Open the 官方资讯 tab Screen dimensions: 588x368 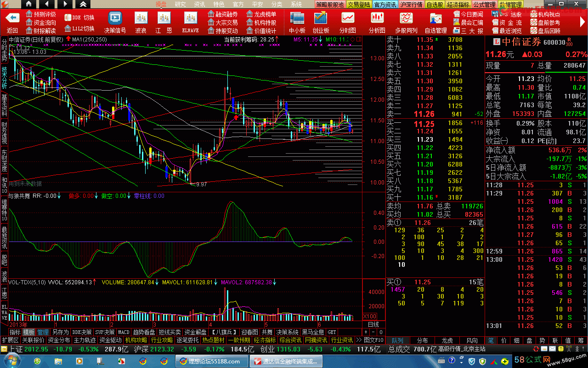(x=385, y=5)
